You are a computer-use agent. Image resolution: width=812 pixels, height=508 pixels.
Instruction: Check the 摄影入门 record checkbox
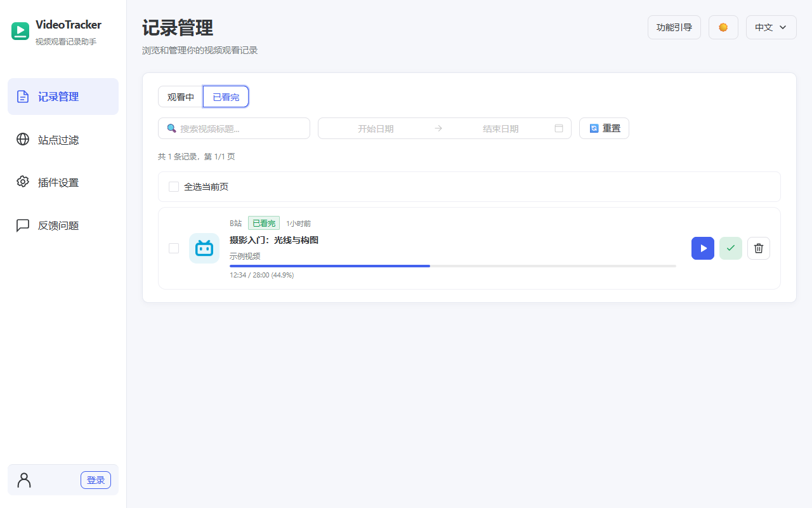pos(174,248)
